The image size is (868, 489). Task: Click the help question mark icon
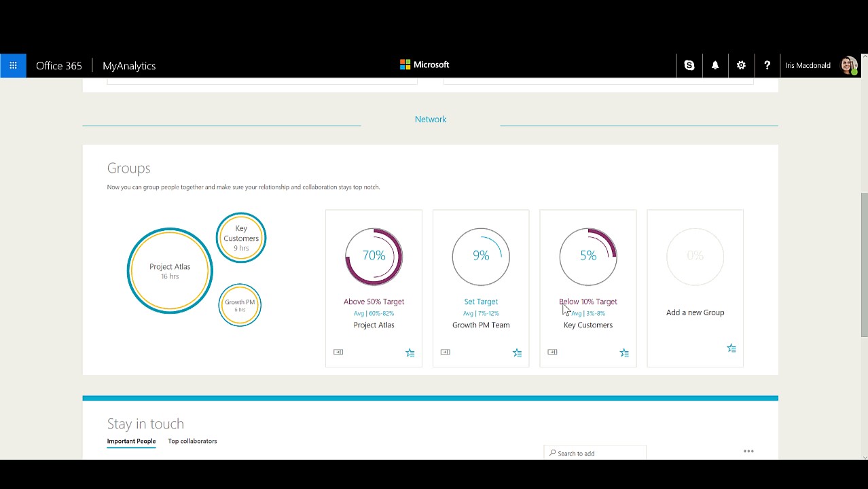(x=767, y=66)
